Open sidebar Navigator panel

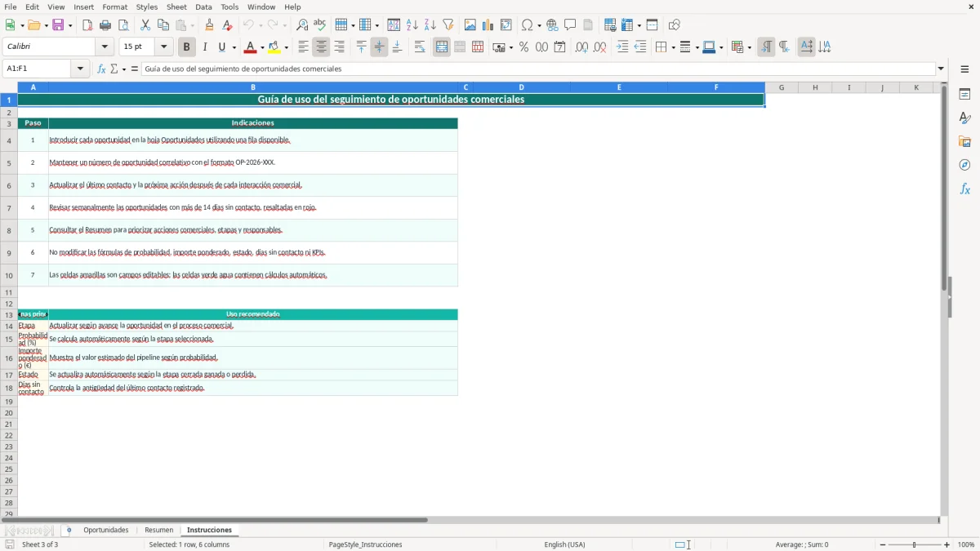[x=965, y=166]
